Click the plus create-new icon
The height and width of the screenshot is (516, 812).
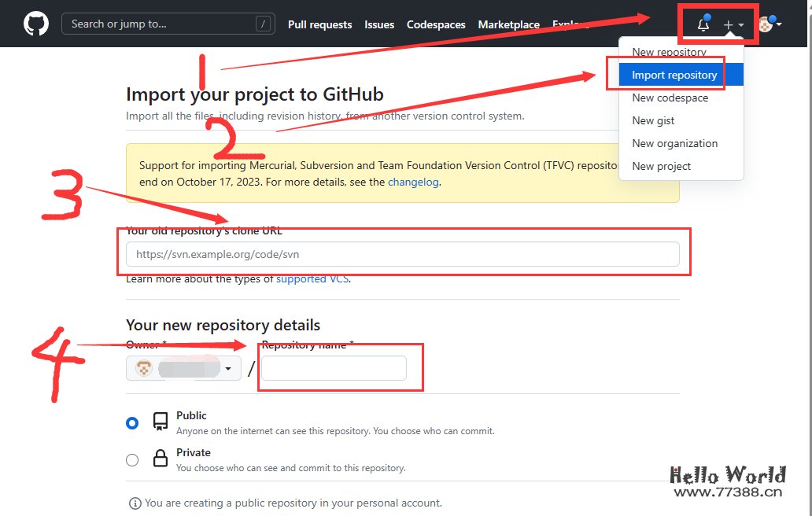tap(729, 25)
